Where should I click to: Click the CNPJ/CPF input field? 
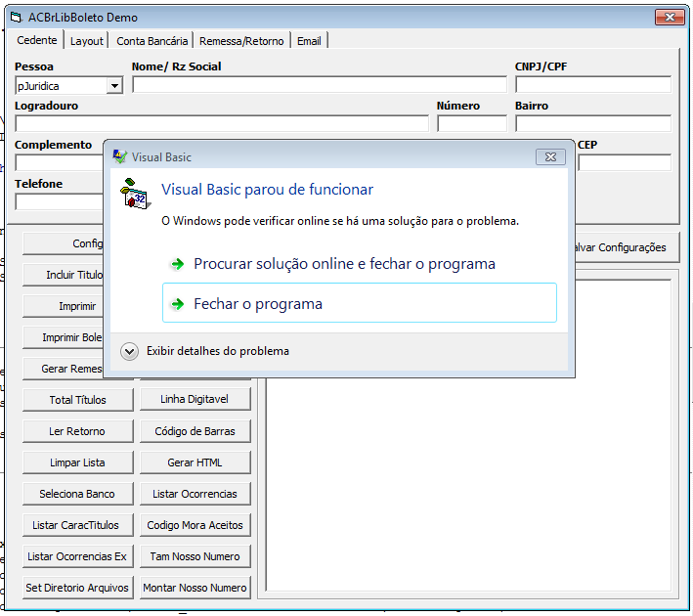click(x=593, y=85)
